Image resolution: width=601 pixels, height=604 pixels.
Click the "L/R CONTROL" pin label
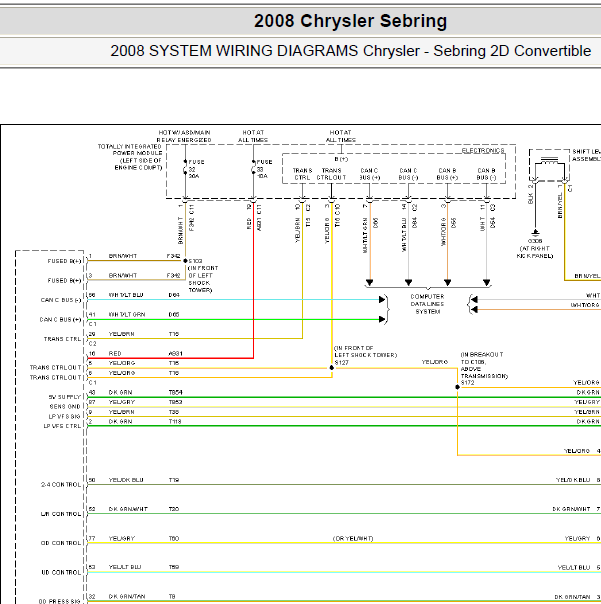point(61,514)
